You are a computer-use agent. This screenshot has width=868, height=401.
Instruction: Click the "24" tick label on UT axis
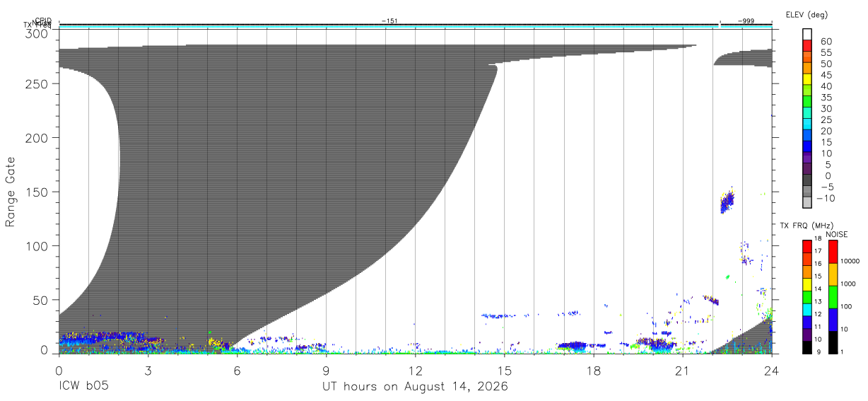(771, 371)
